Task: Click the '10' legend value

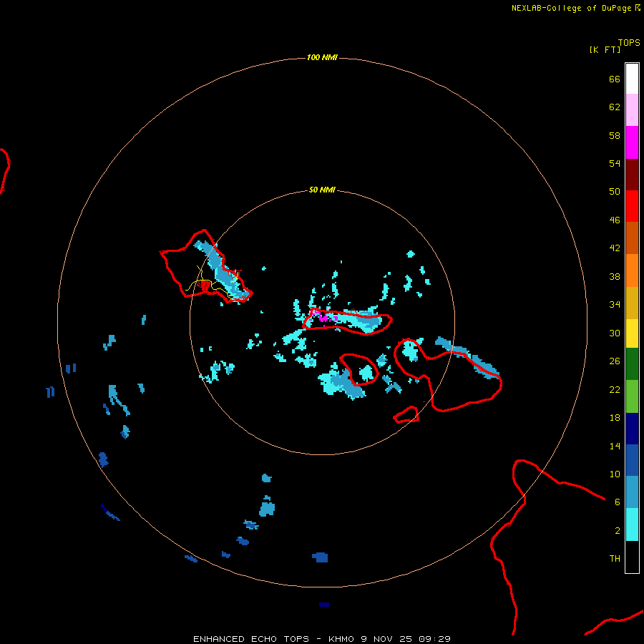Action: click(x=615, y=474)
